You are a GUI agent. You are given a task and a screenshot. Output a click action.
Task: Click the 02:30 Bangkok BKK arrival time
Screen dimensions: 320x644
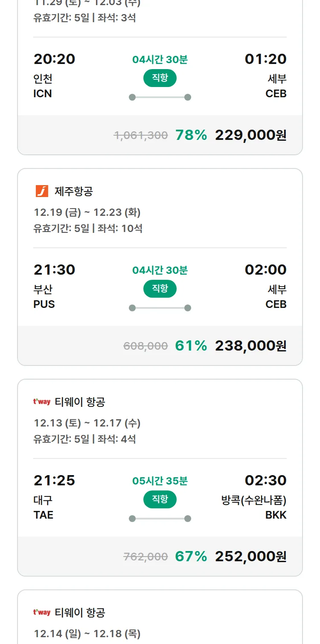pos(265,481)
